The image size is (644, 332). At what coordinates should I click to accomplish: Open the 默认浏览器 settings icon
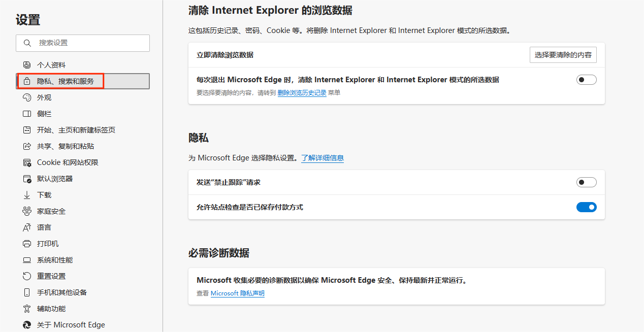(x=27, y=178)
